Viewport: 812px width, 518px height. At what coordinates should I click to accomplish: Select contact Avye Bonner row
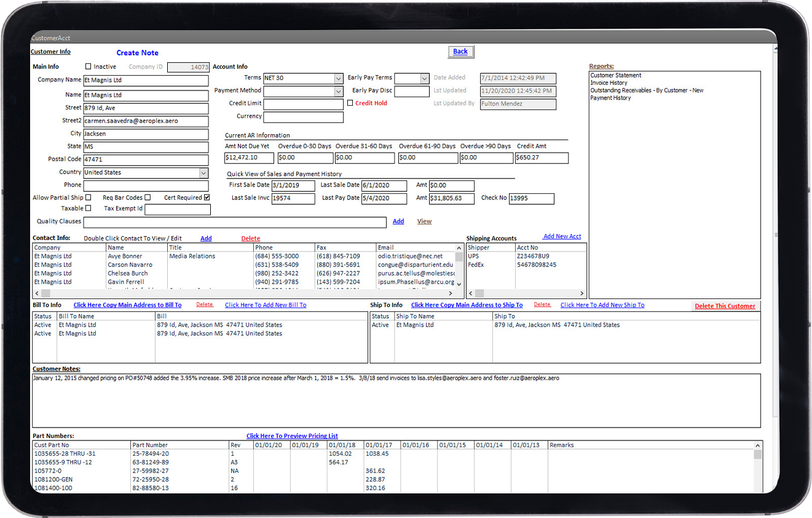(x=245, y=257)
